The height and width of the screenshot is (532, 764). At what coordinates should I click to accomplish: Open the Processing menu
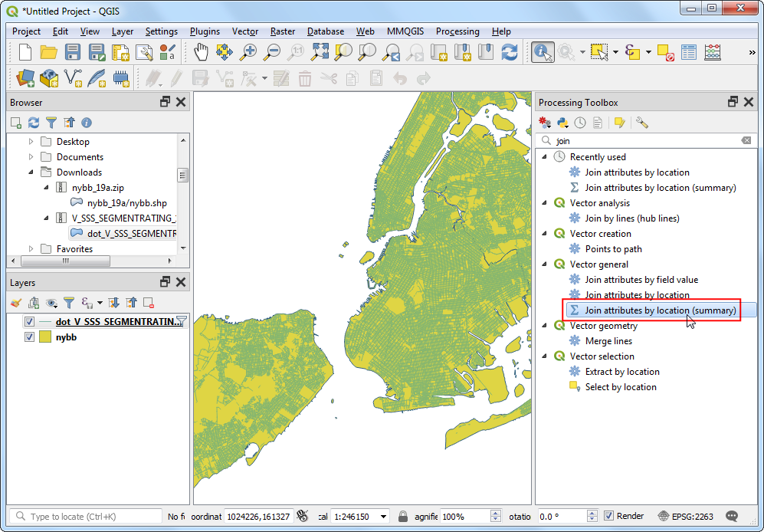click(x=457, y=31)
